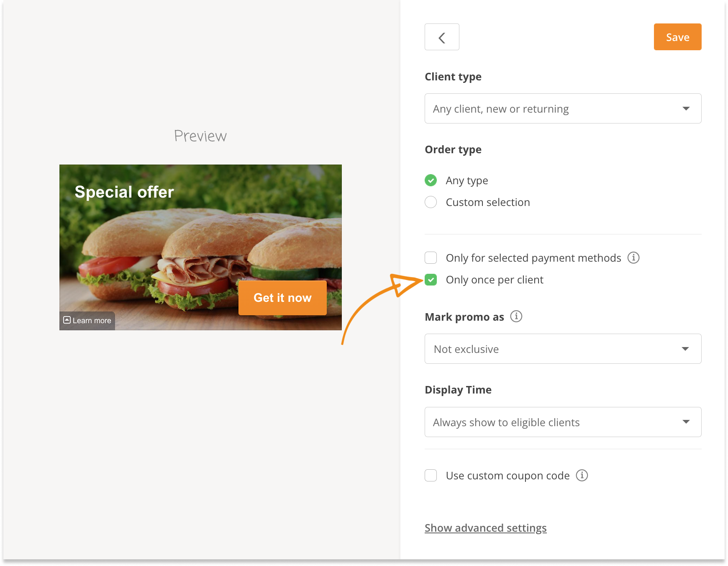Click the Preview heading
Viewport: 728px width, 566px height.
tap(200, 136)
